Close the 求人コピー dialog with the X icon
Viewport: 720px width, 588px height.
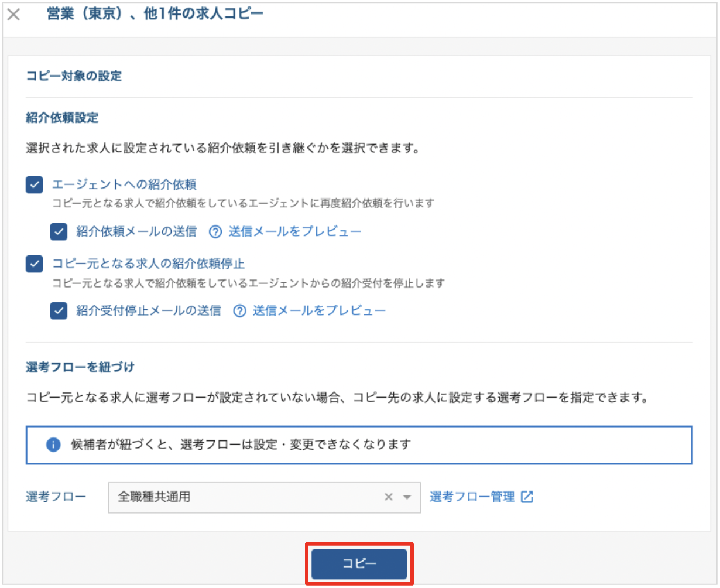coord(13,15)
